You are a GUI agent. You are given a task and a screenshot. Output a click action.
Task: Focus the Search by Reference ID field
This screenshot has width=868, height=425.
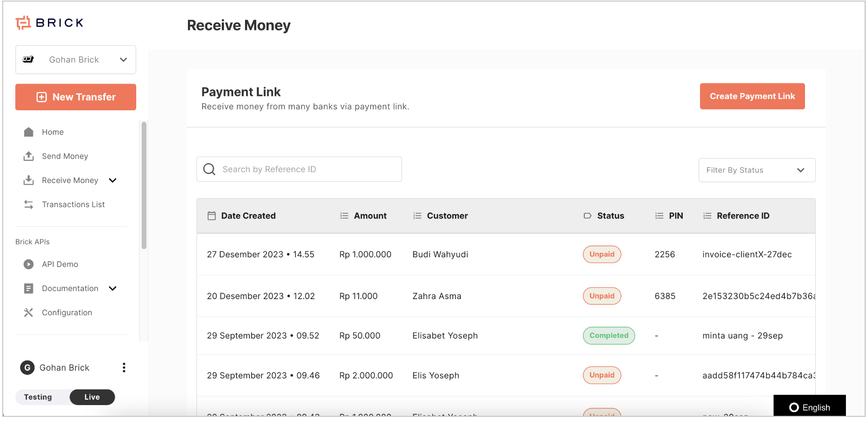point(307,169)
